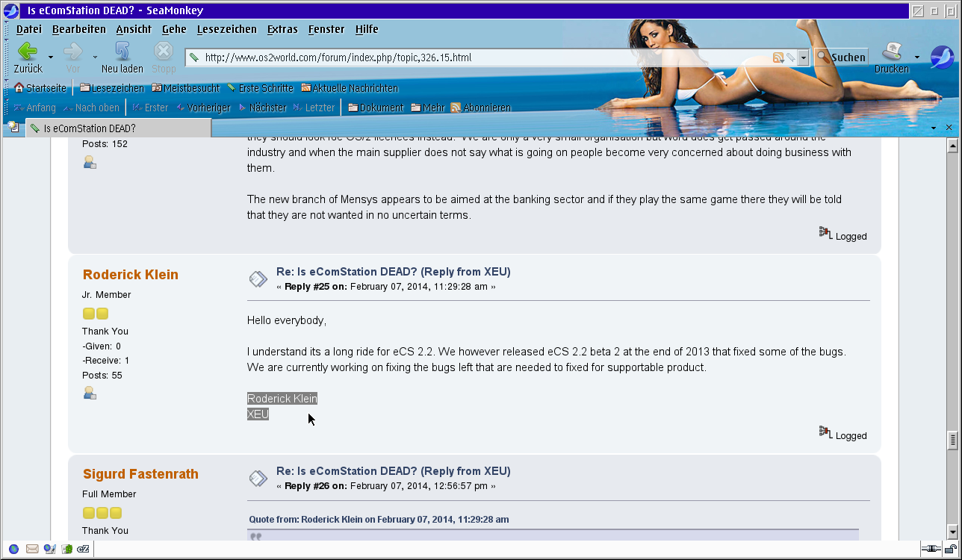This screenshot has height=560, width=962.
Task: Click the Suchen search button
Action: (x=841, y=57)
